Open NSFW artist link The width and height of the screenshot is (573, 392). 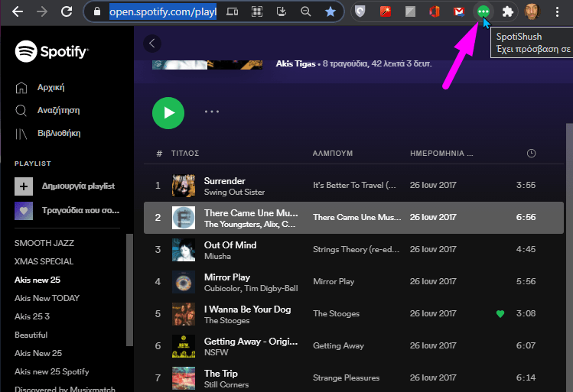coord(216,352)
